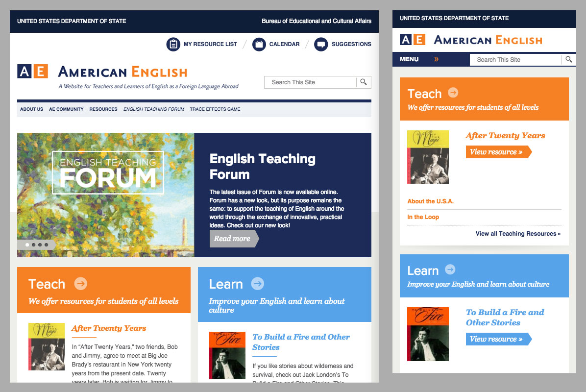Viewport: 586px width, 392px height.
Task: Click the arrow circle next to desktop Teach heading
Action: pyautogui.click(x=81, y=284)
